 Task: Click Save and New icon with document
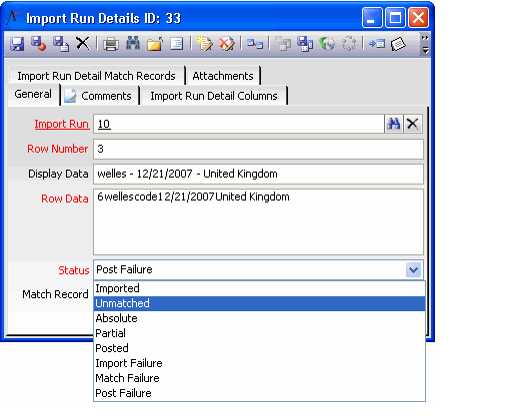(61, 44)
